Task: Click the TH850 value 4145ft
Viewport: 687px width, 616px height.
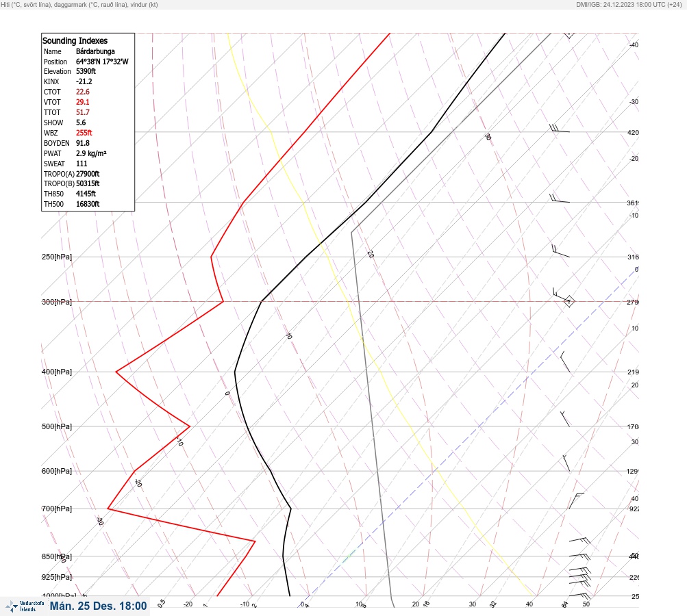Action: click(86, 194)
